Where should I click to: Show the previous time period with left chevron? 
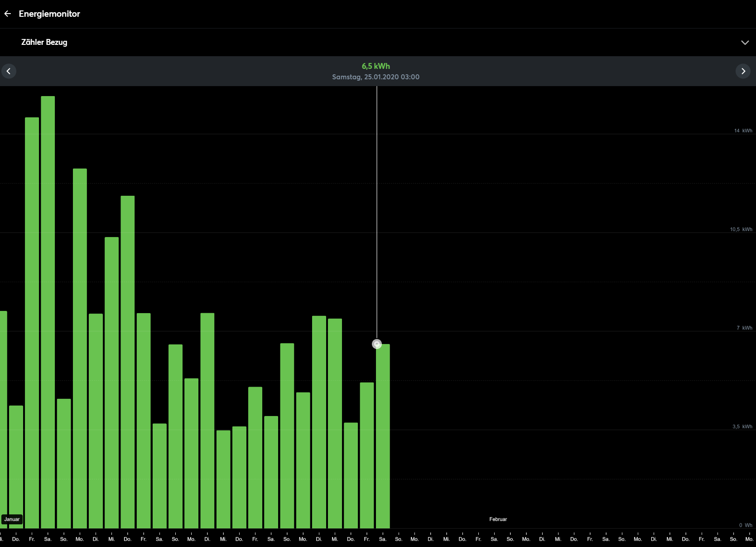pos(9,71)
